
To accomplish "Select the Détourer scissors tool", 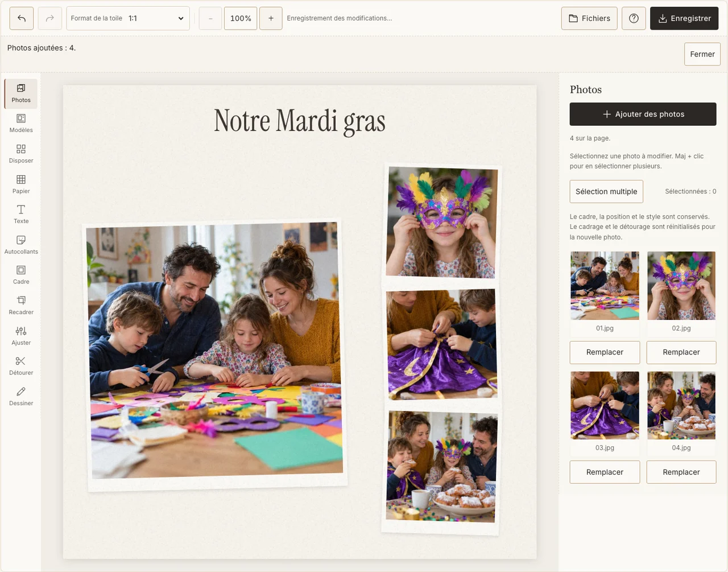I will (x=21, y=367).
